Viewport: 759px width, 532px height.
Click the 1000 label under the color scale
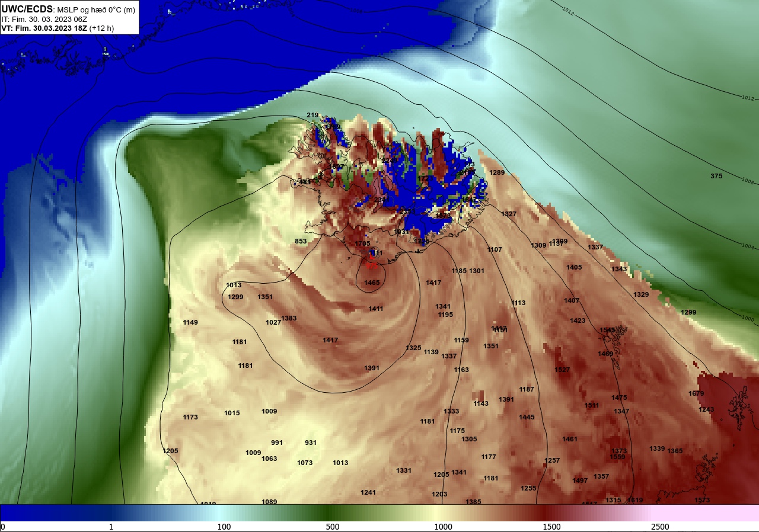coord(443,527)
